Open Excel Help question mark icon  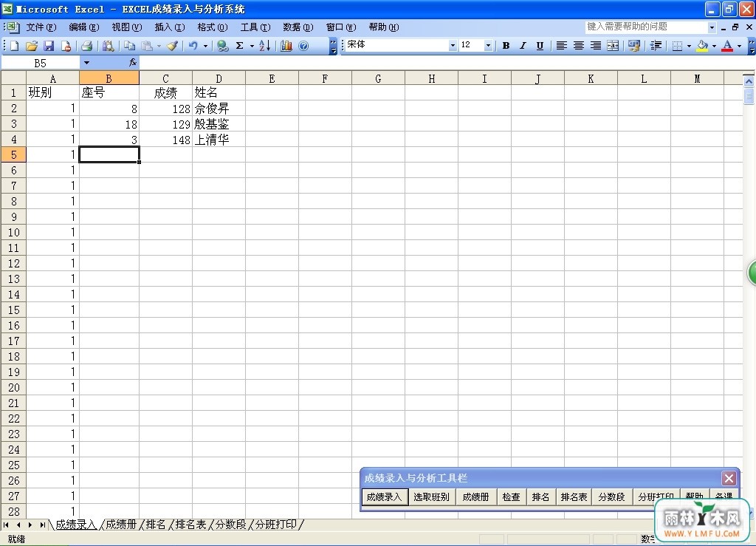303,46
